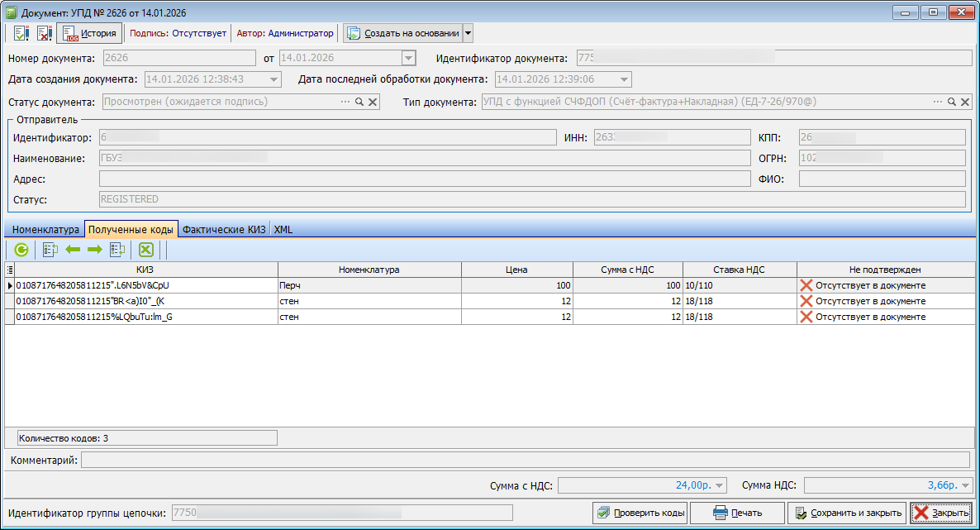Image resolution: width=980 pixels, height=530 pixels.
Task: Open the grid column selector icon left of КИЗ
Action: (x=10, y=270)
